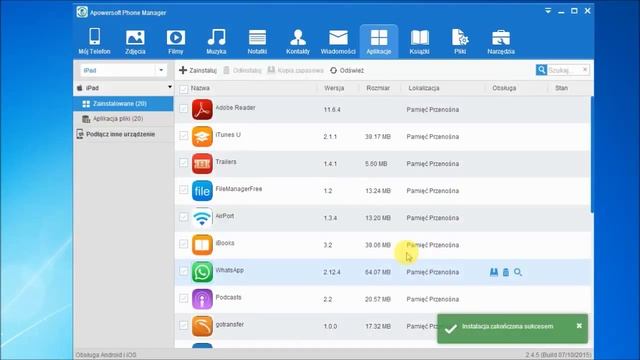The image size is (640, 360).
Task: Toggle the select-all checkbox in the header
Action: coord(184,89)
